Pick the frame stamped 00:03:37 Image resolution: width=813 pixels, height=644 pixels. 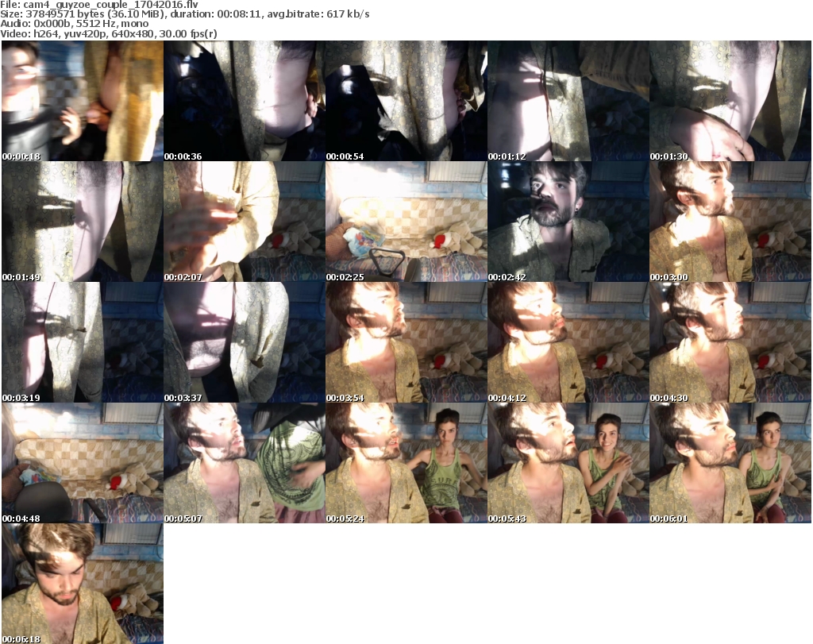tap(245, 342)
